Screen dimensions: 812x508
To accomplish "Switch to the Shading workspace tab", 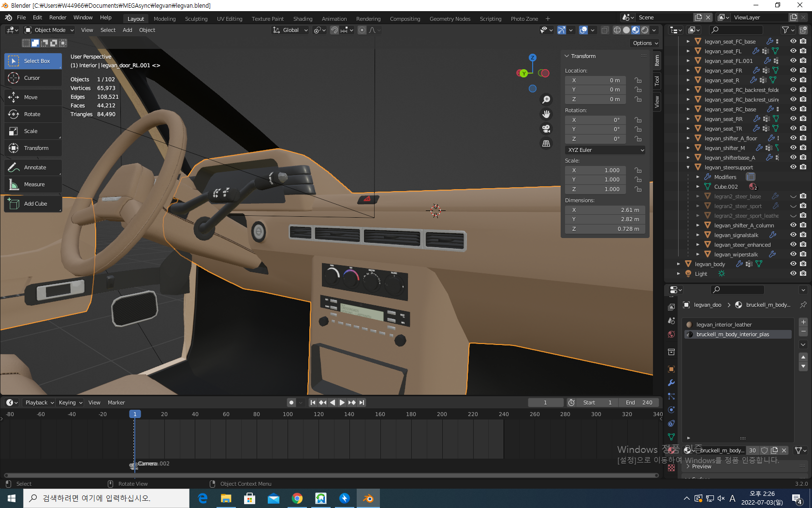I will (303, 19).
